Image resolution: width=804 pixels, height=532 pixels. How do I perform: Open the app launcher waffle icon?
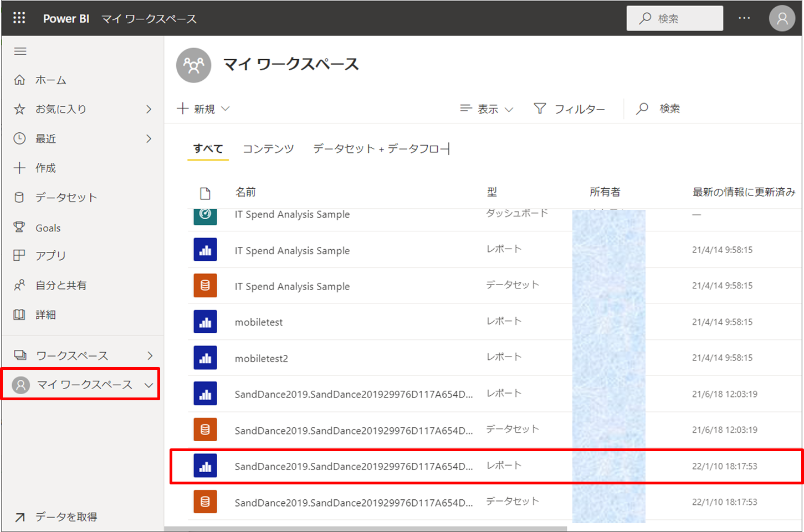click(19, 18)
